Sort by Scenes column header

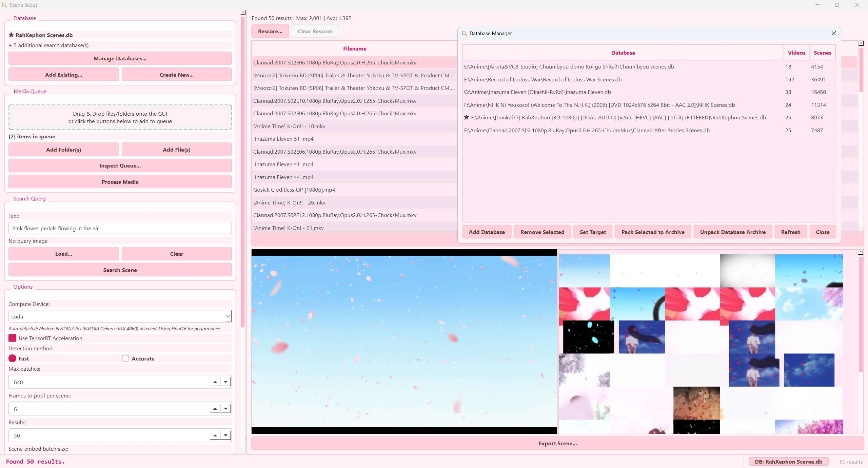click(822, 53)
